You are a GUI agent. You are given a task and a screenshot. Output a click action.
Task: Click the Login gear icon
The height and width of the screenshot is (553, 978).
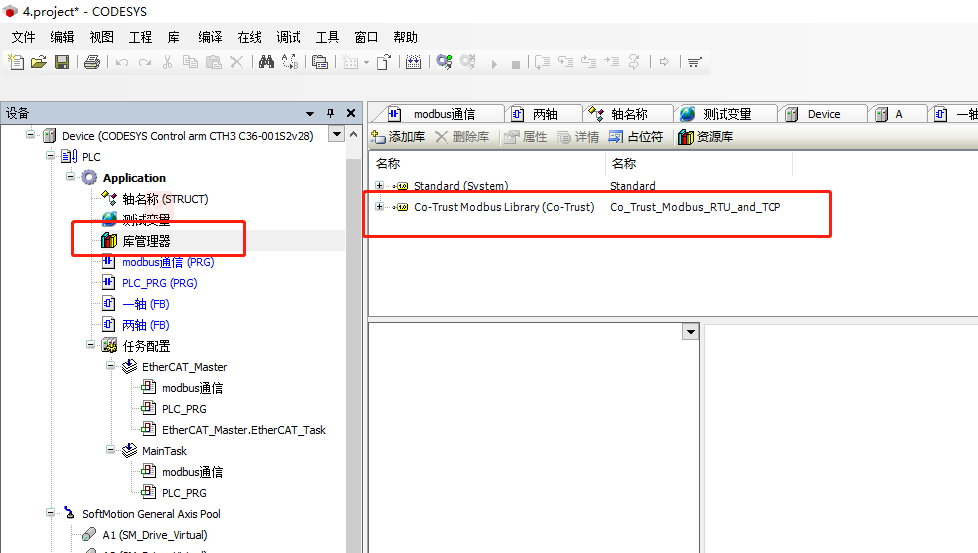click(x=444, y=62)
